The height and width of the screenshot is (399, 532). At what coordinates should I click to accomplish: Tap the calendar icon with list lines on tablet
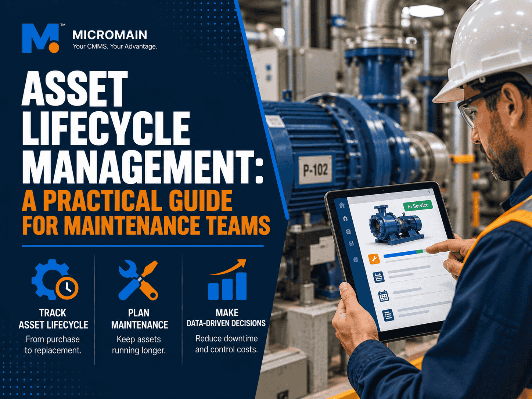pos(379,277)
